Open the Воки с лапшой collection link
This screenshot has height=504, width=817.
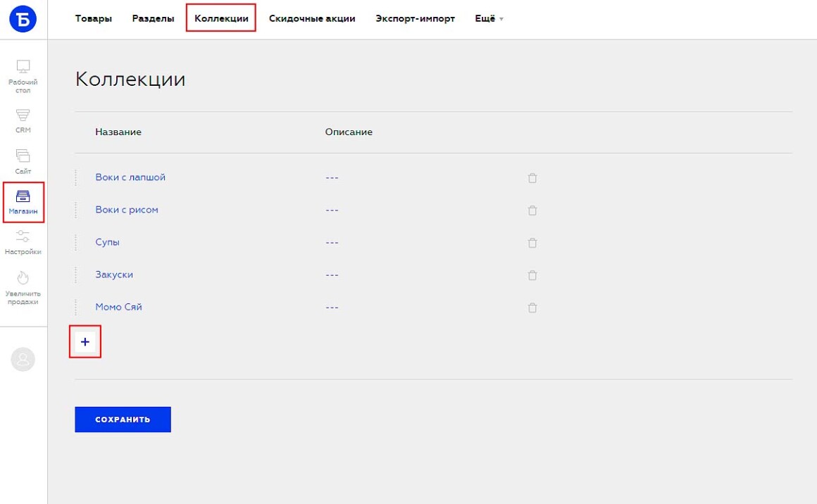click(130, 177)
